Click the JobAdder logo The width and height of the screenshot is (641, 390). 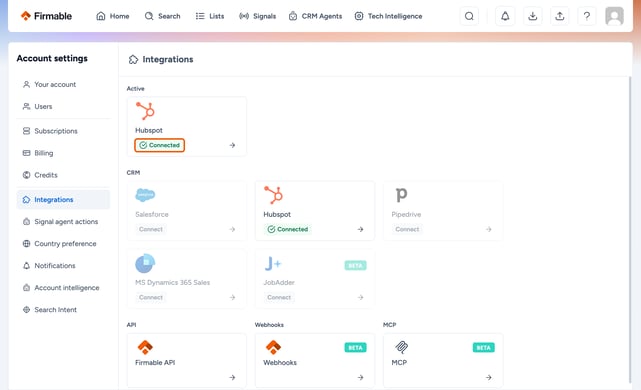[x=273, y=264]
